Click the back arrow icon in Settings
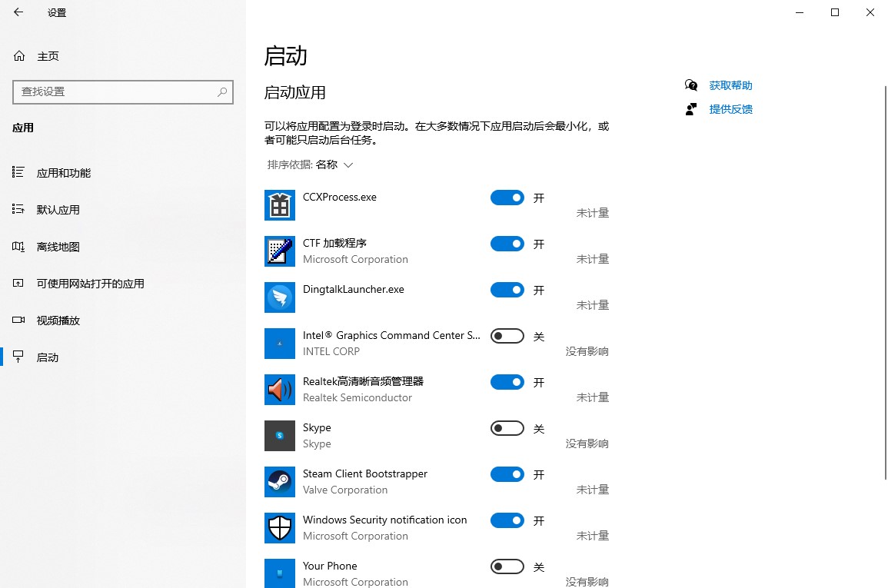The height and width of the screenshot is (588, 888). (x=18, y=12)
